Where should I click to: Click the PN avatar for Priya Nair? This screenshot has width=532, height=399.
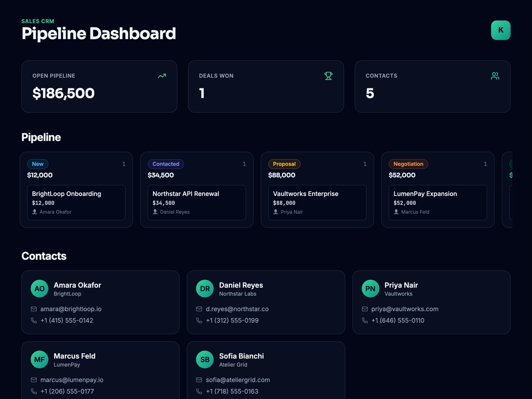pyautogui.click(x=370, y=289)
